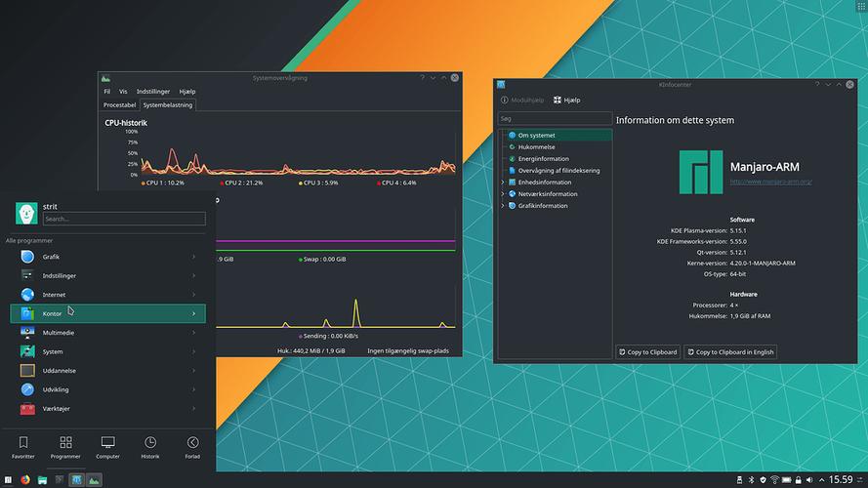Image resolution: width=868 pixels, height=488 pixels.
Task: Open the volume tray icon
Action: (809, 479)
